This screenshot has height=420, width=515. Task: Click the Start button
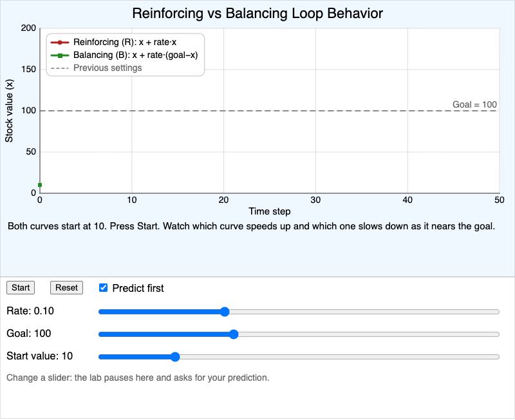point(21,287)
